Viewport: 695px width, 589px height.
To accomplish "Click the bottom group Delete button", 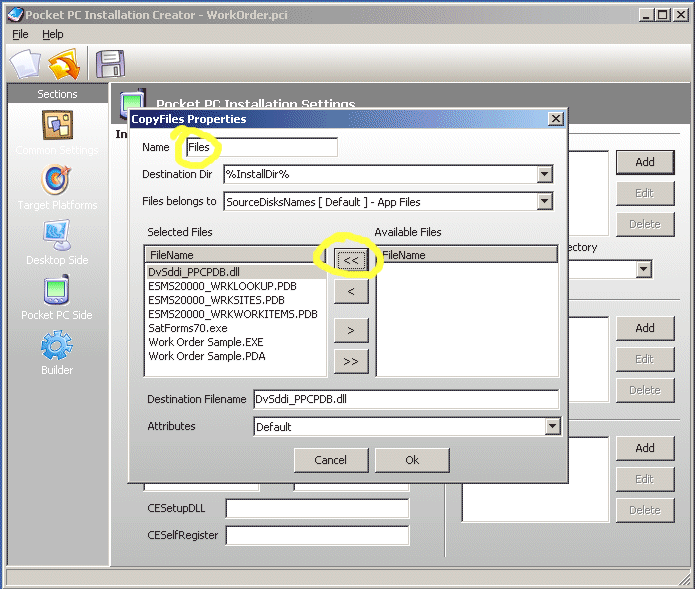I will (x=645, y=510).
